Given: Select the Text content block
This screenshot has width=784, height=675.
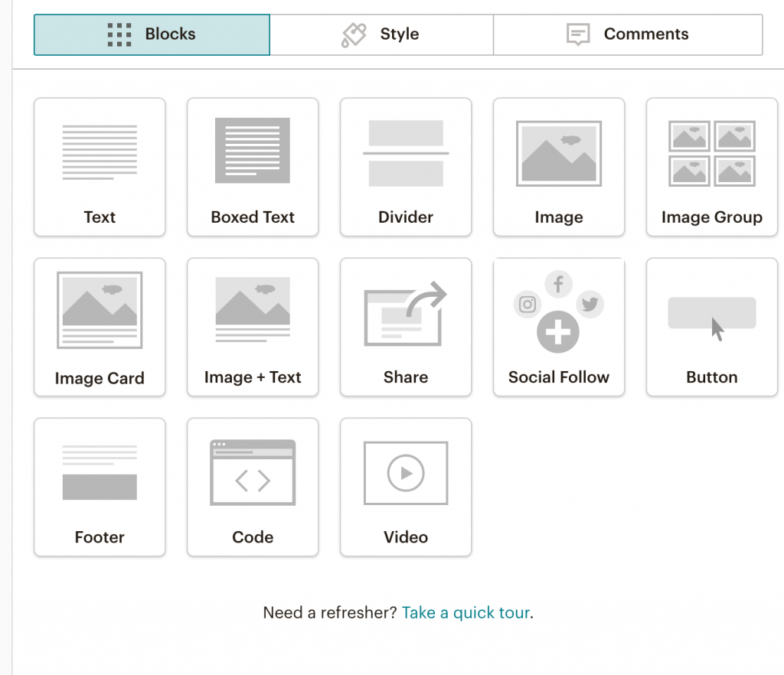Looking at the screenshot, I should click(x=100, y=167).
